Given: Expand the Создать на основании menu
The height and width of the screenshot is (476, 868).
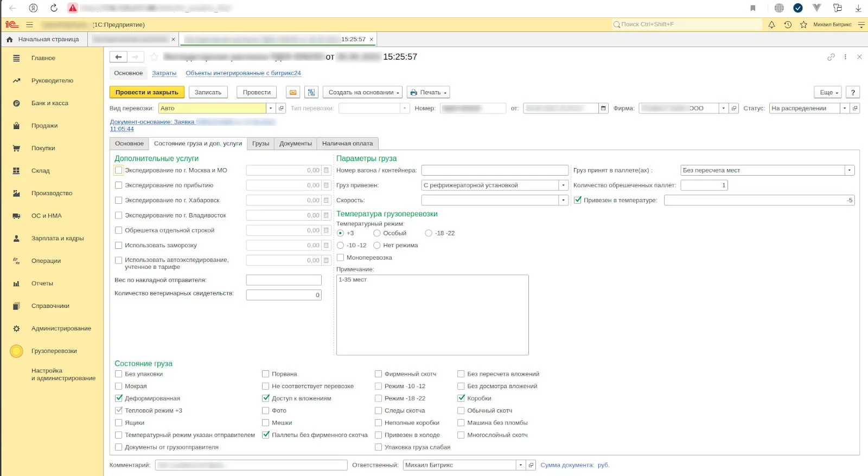Looking at the screenshot, I should click(362, 93).
